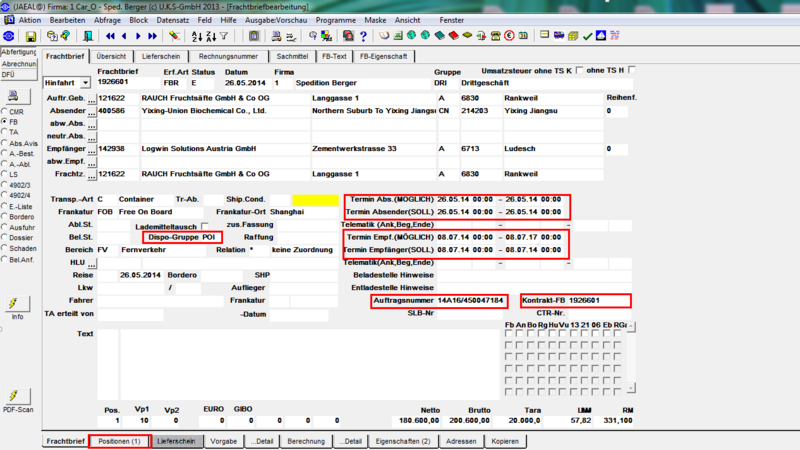
Task: Open lookup button next to abw.Abs.
Action: coord(91,124)
